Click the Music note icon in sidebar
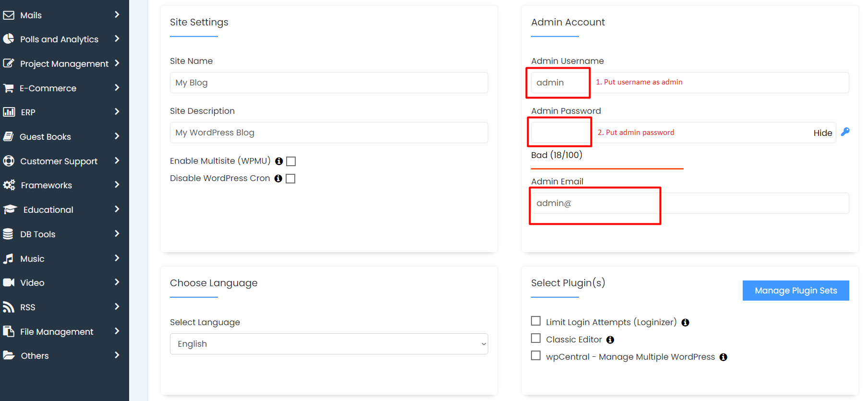 pos(9,259)
